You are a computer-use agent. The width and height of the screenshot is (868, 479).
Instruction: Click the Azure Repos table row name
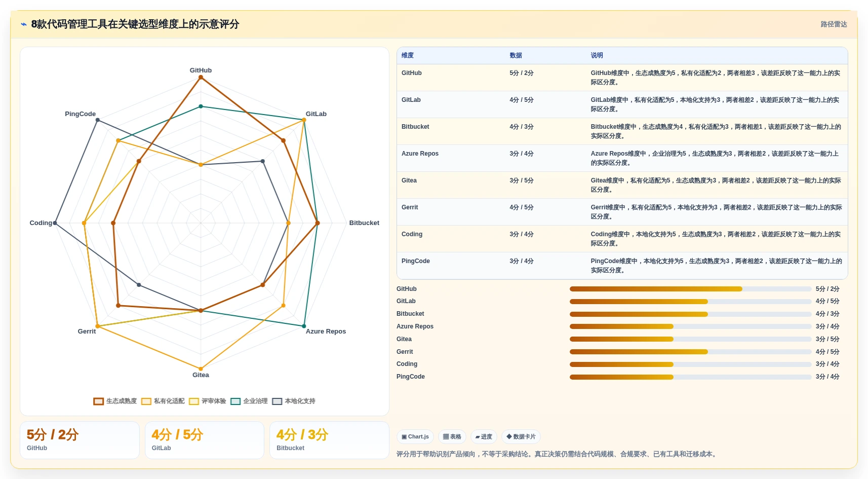coord(420,154)
